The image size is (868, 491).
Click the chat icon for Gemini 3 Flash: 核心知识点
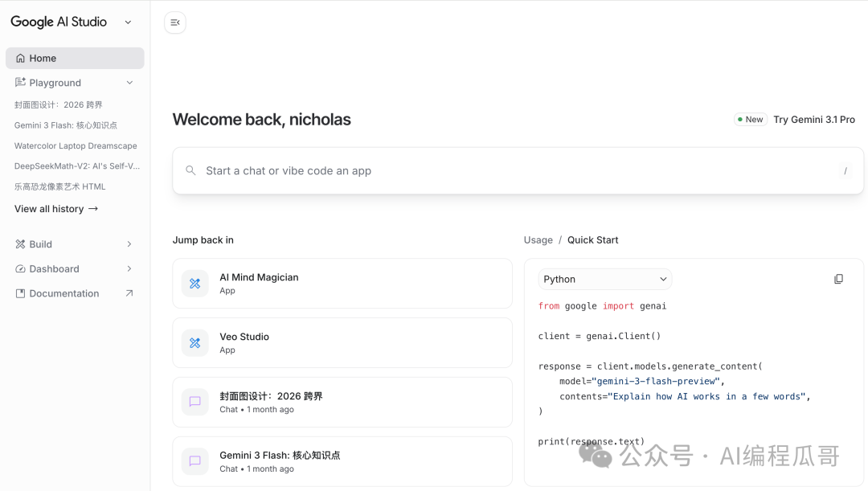point(194,461)
